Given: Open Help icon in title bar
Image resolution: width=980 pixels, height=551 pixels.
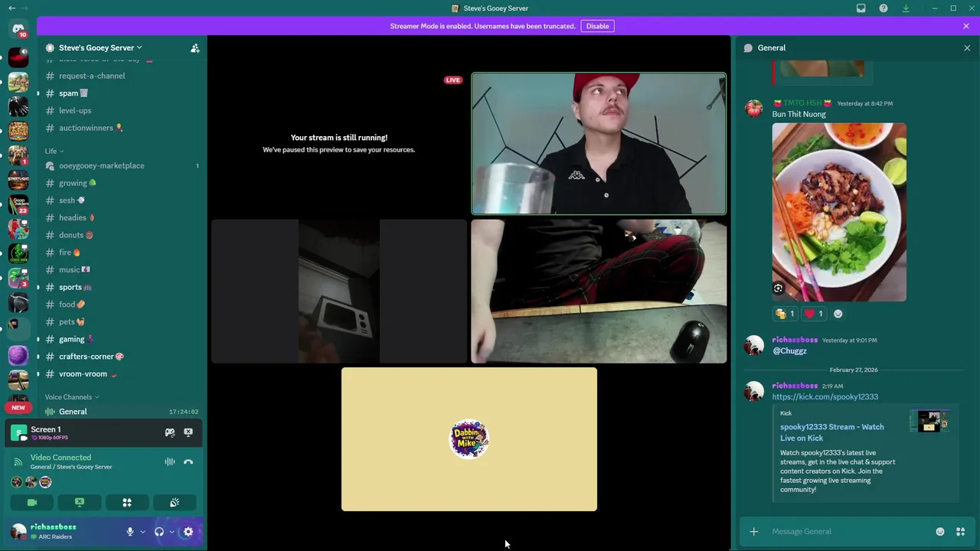Looking at the screenshot, I should [884, 8].
